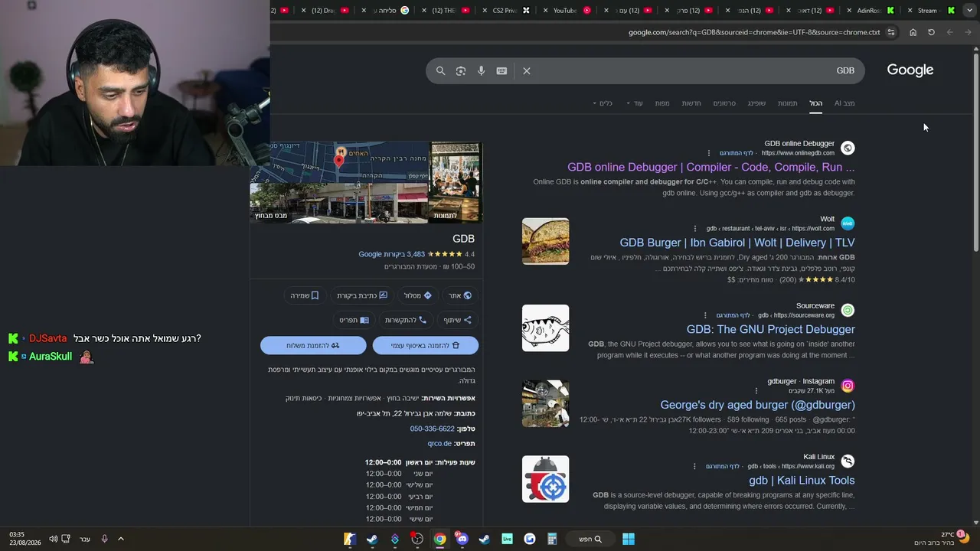Open the qrco.de menu link
Viewport: 980px width, 551px height.
coord(439,443)
